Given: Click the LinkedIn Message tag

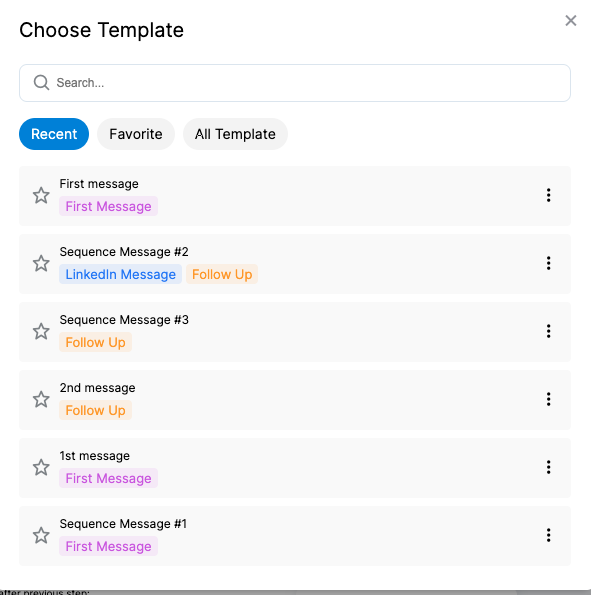Looking at the screenshot, I should [x=120, y=274].
